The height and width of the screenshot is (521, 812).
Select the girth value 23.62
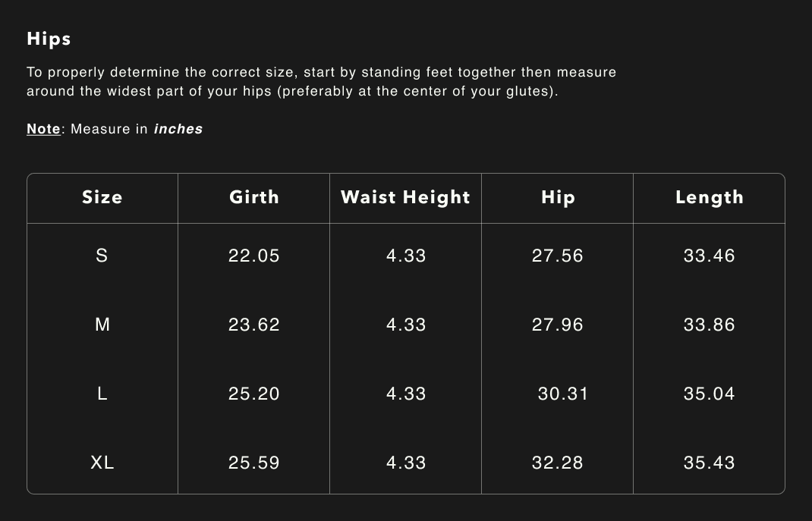pos(254,325)
